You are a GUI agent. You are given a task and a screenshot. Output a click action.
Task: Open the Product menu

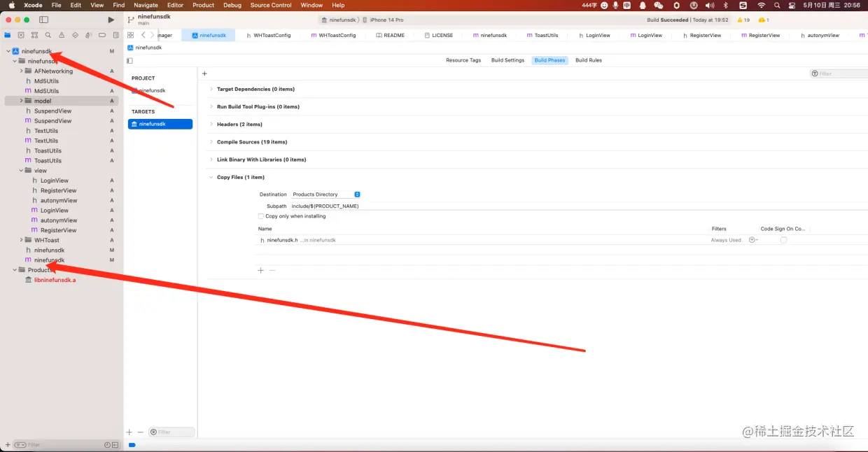point(203,5)
